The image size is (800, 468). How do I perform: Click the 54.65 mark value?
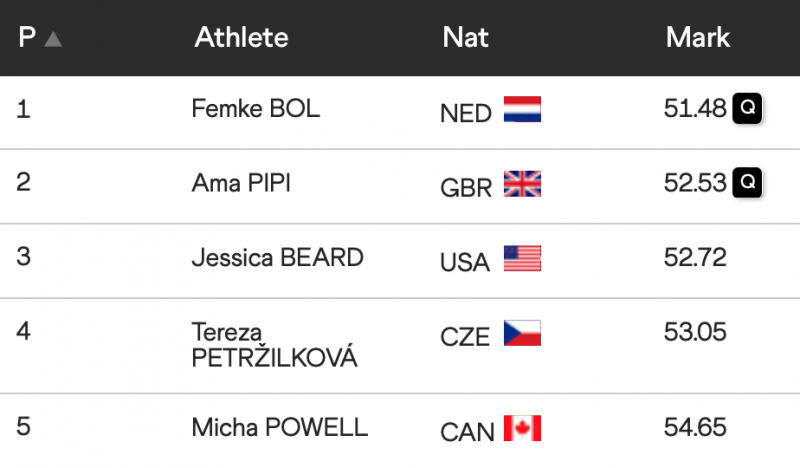point(695,427)
